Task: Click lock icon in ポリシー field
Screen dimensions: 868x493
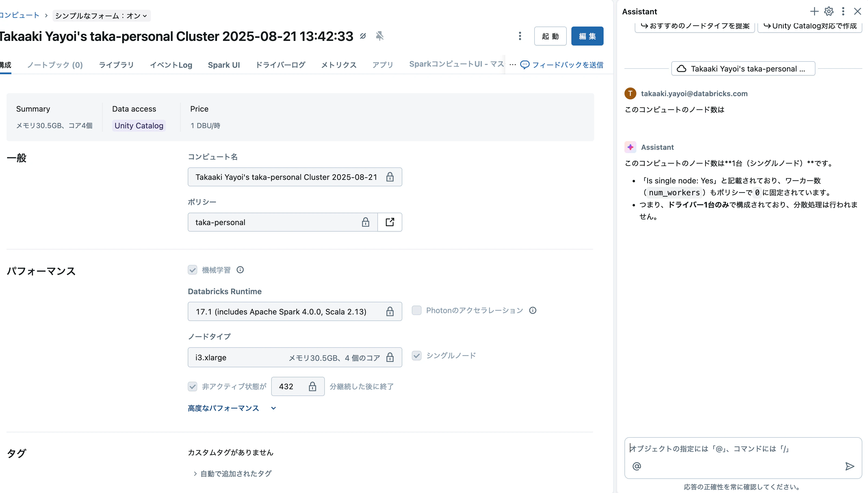Action: [365, 222]
